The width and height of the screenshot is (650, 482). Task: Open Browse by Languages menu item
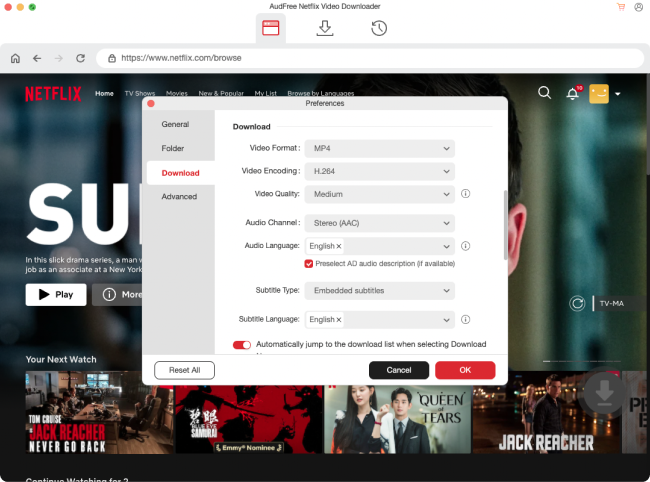point(320,94)
